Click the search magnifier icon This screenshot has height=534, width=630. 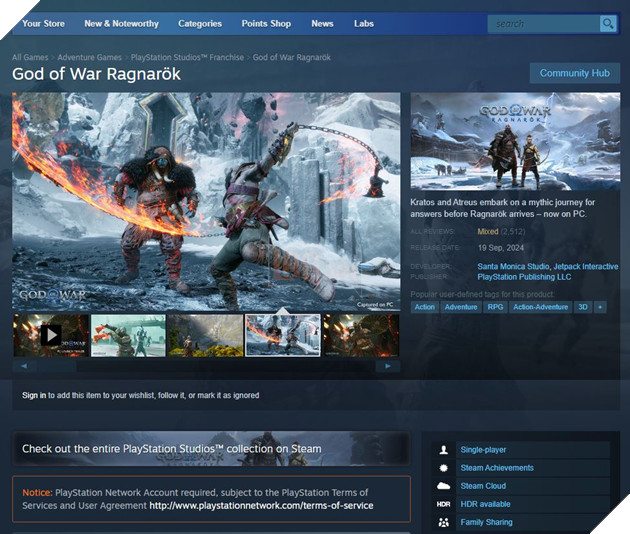607,23
